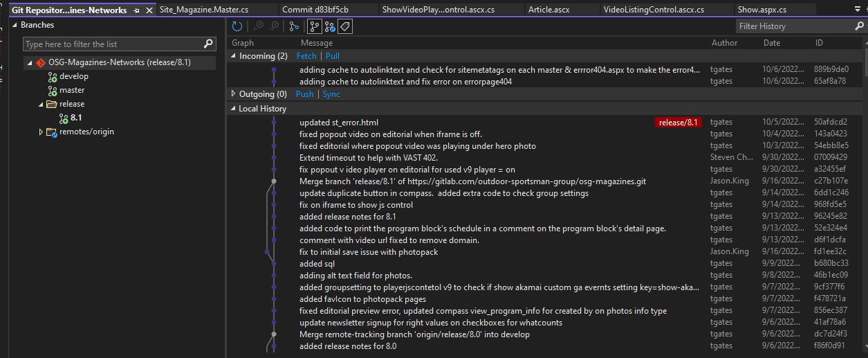
Task: Collapse the Local History section
Action: pyautogui.click(x=233, y=109)
